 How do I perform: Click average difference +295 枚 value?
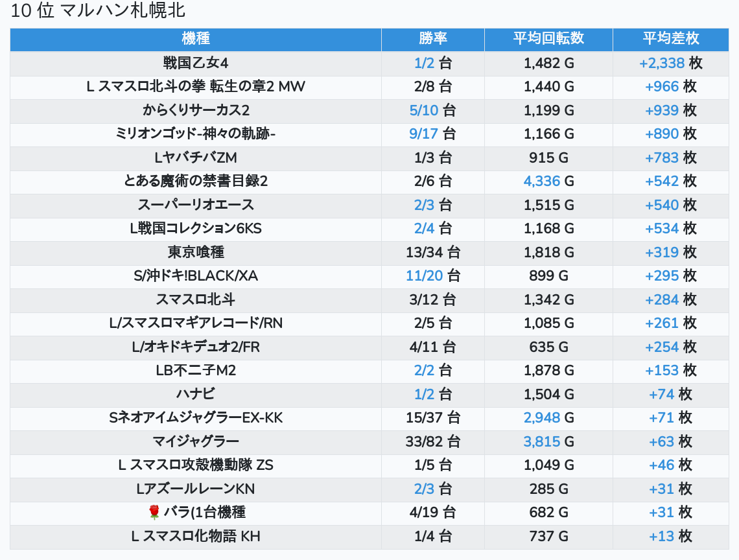pos(671,275)
